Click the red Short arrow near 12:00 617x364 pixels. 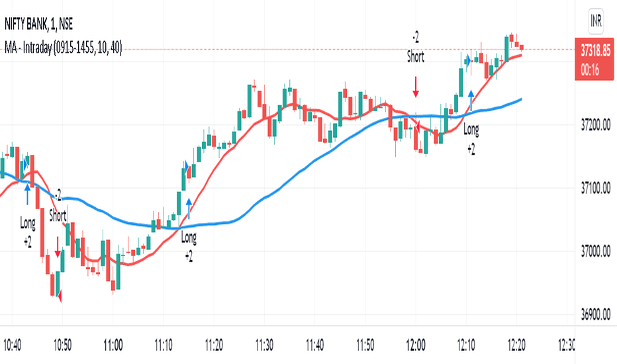pos(416,87)
